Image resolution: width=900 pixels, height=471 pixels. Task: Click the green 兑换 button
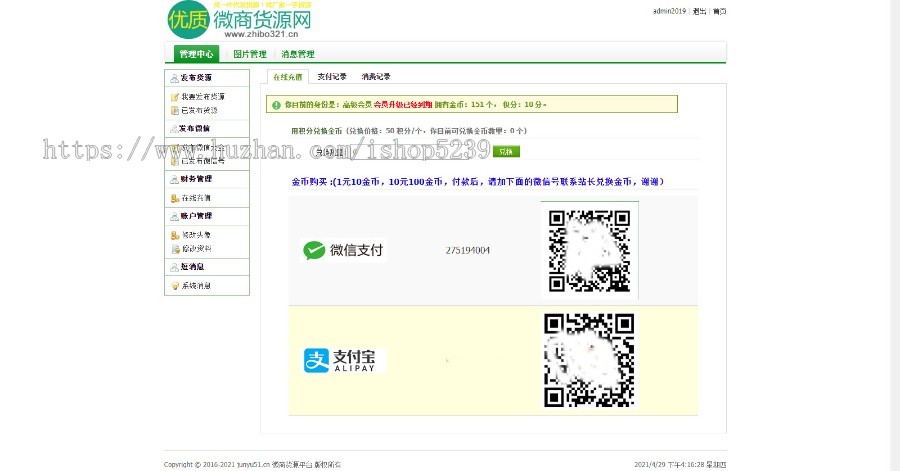(x=506, y=151)
